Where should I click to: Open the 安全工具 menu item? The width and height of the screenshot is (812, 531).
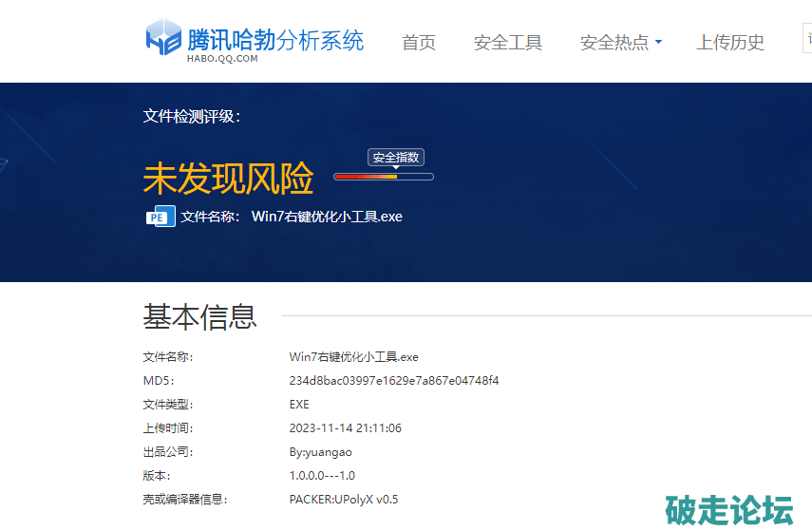click(x=508, y=43)
